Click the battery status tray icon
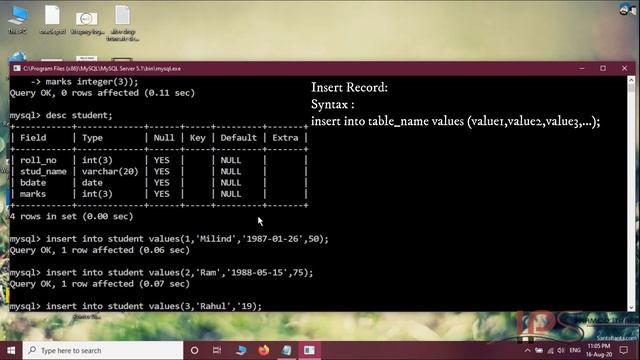The height and width of the screenshot is (360, 640). (539, 350)
